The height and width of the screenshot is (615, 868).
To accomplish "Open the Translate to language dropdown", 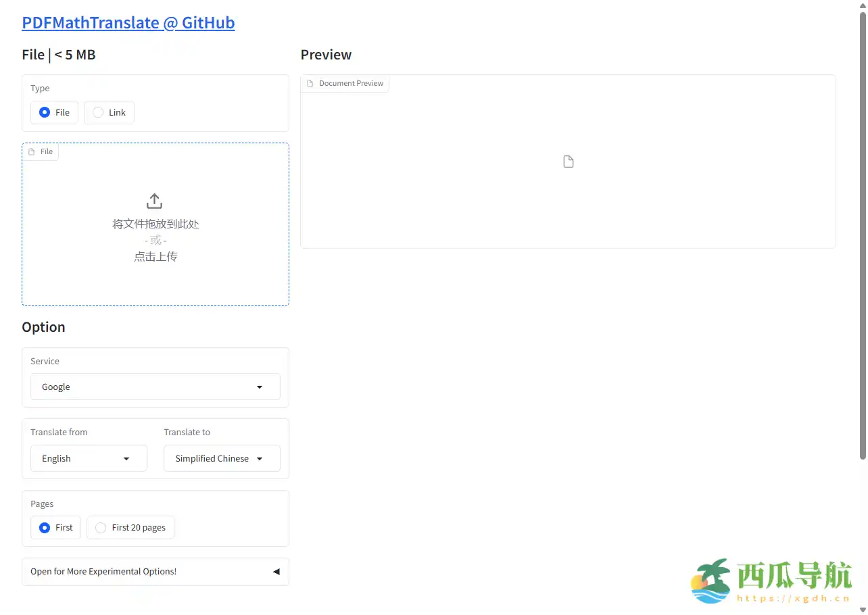I will 221,458.
